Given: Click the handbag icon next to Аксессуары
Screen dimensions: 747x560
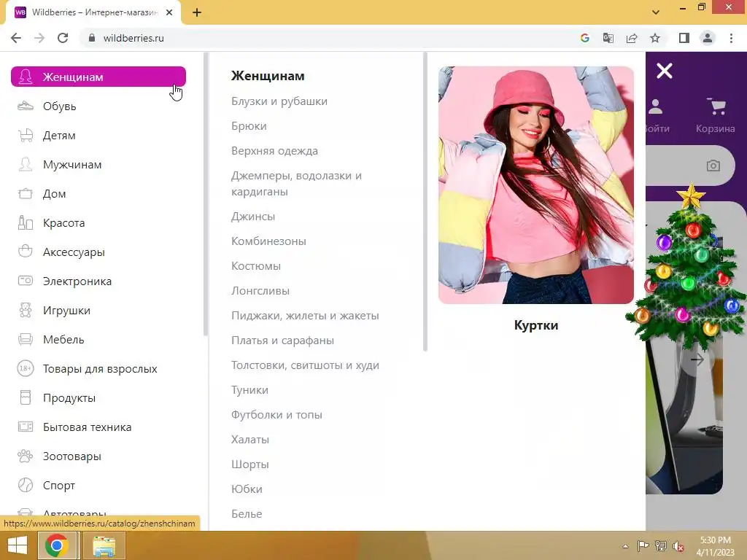Looking at the screenshot, I should pyautogui.click(x=26, y=252).
